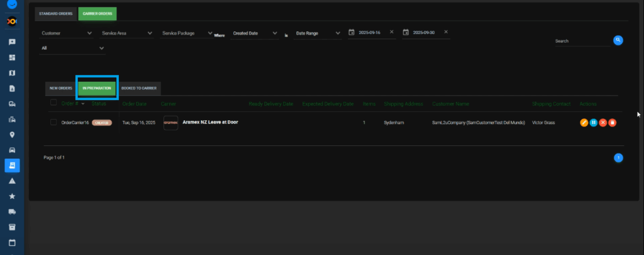Go to page 1 pagination button
This screenshot has width=644, height=255.
pyautogui.click(x=618, y=157)
